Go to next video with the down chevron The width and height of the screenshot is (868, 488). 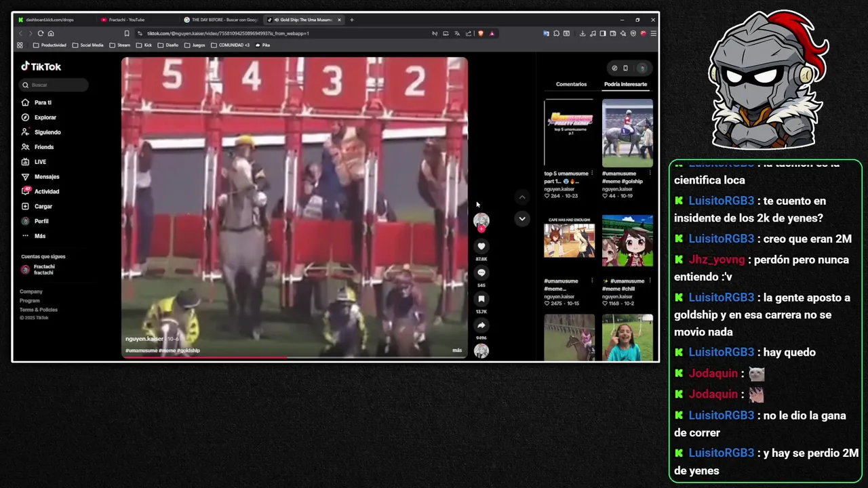[522, 218]
